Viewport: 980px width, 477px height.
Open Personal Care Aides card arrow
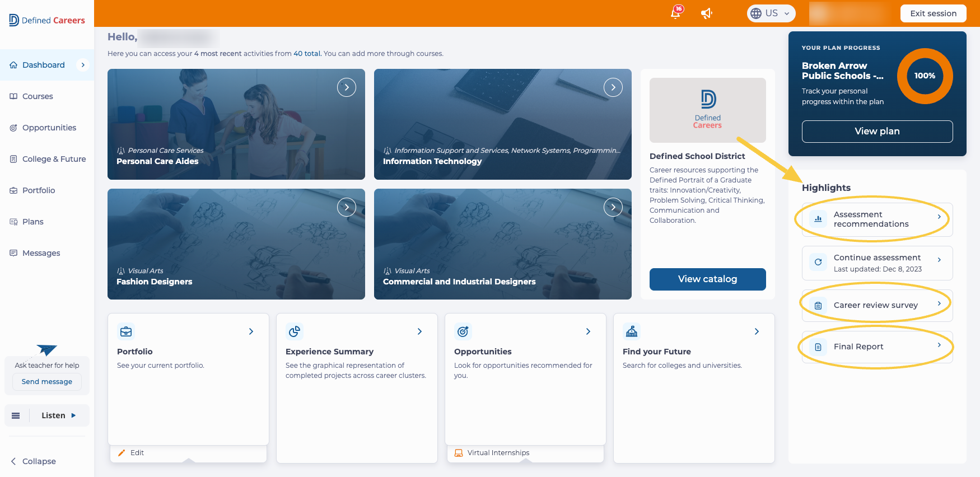click(347, 87)
